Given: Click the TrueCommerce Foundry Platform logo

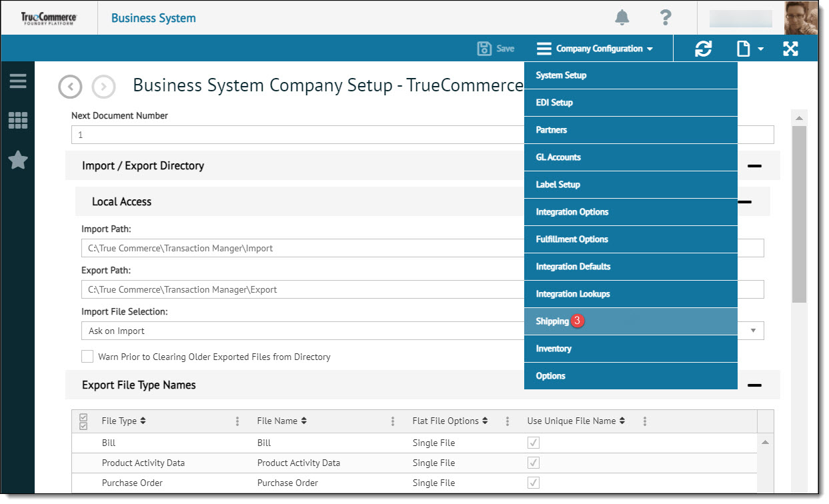Looking at the screenshot, I should [x=49, y=18].
